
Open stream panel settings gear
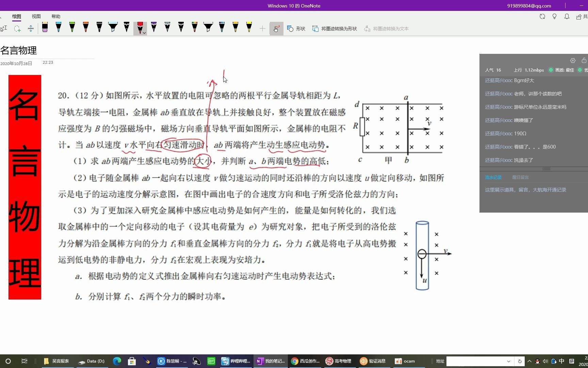(x=573, y=61)
